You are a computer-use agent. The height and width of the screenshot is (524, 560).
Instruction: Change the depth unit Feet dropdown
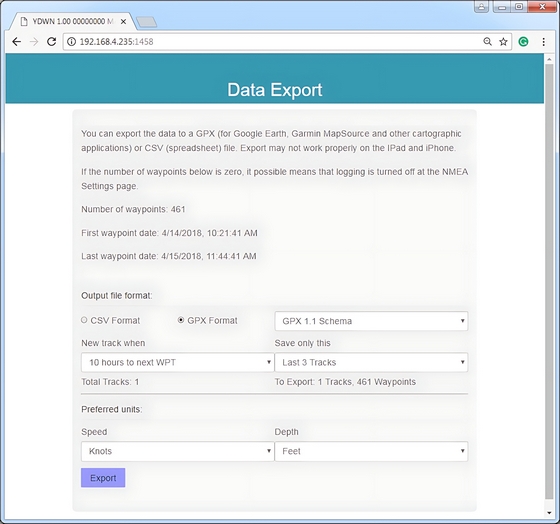[371, 451]
